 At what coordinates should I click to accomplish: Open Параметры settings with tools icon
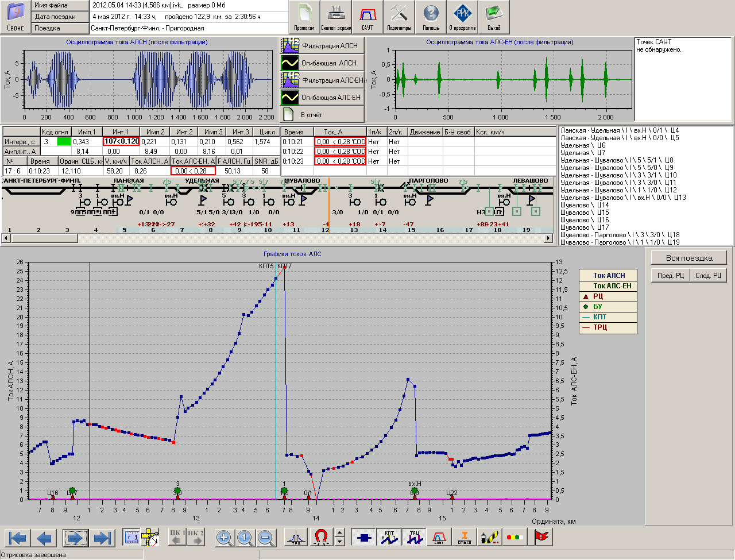(399, 17)
